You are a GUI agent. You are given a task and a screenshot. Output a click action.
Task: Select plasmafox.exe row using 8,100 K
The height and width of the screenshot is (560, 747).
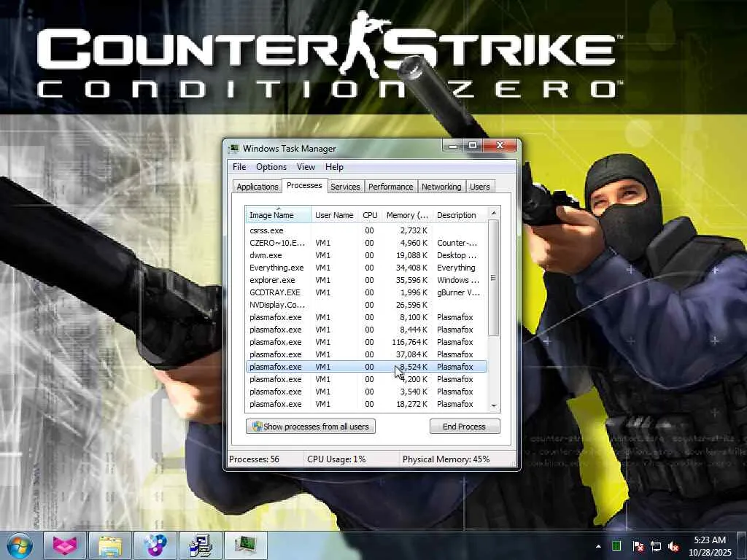pos(366,317)
